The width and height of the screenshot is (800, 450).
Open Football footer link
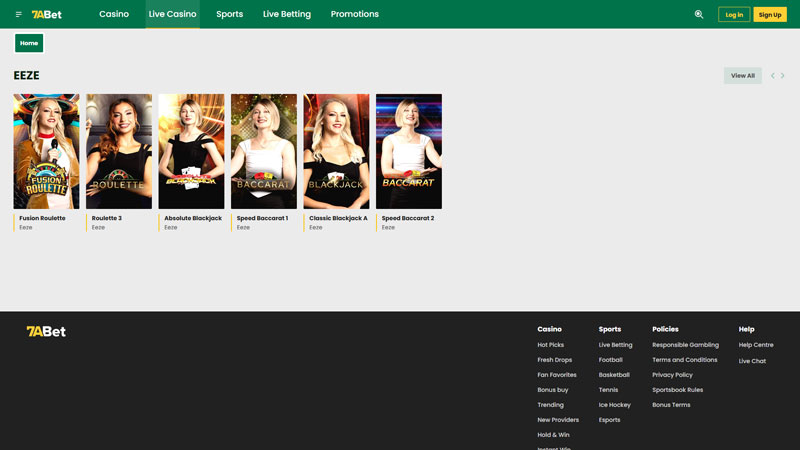click(611, 360)
